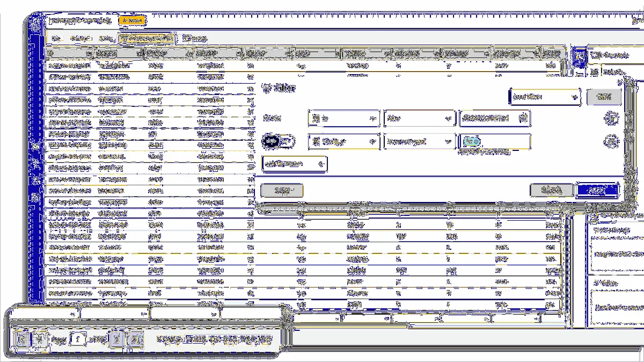Open the third column header's menu arrow
The width and height of the screenshot is (644, 362).
point(190,54)
